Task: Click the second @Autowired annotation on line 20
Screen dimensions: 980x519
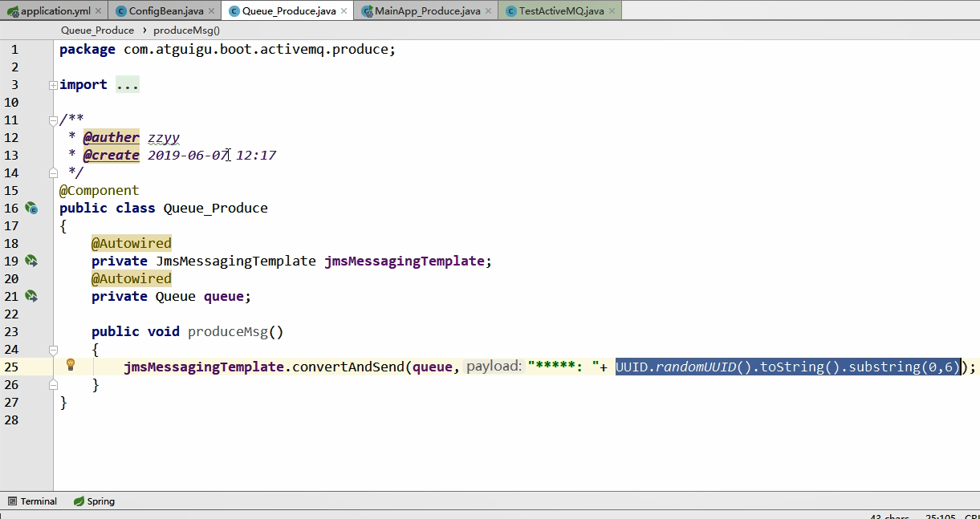Action: coord(132,278)
